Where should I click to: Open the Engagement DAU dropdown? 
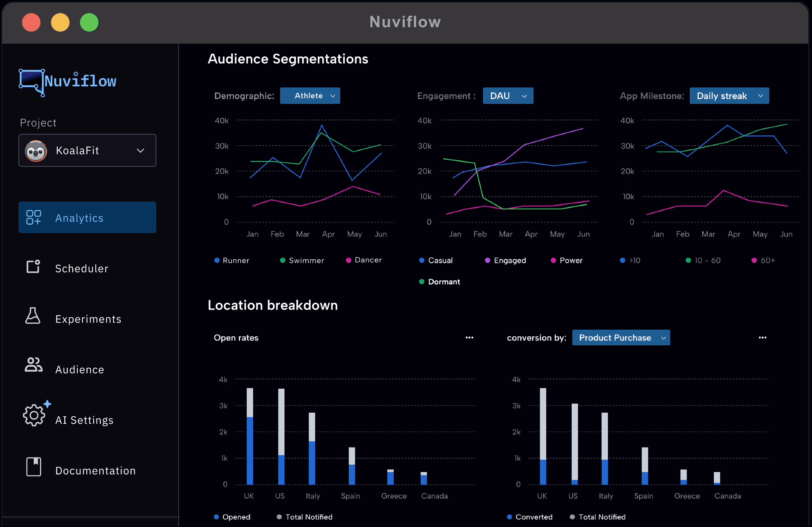pos(508,96)
